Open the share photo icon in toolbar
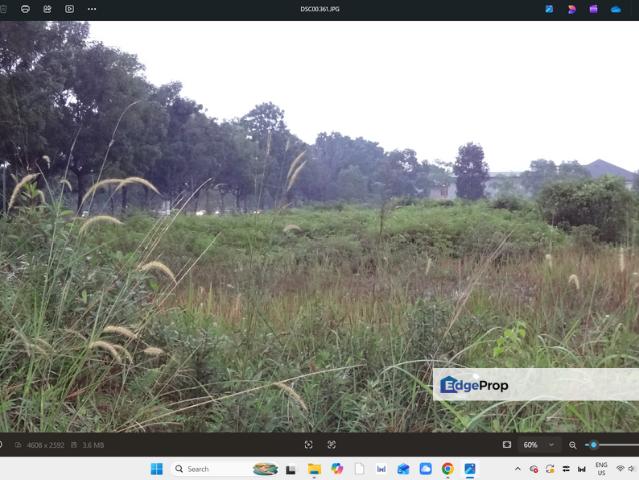 (47, 9)
